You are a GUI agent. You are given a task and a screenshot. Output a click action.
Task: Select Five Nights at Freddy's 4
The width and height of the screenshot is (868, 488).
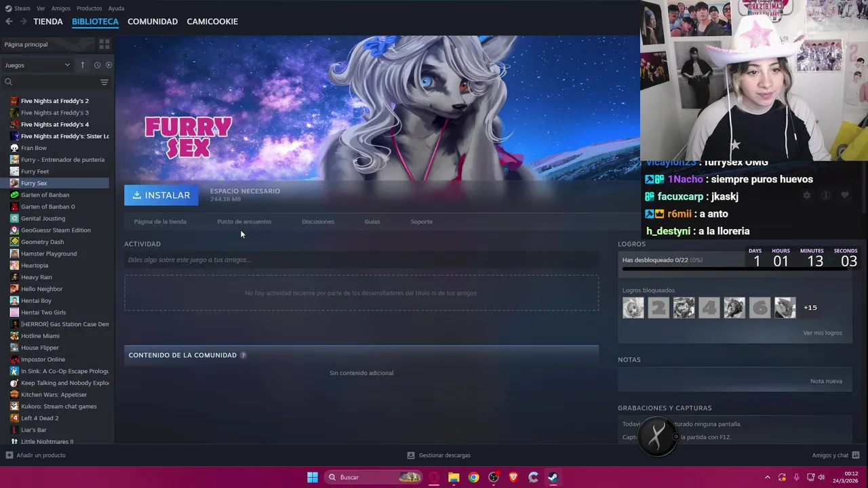[x=55, y=125]
